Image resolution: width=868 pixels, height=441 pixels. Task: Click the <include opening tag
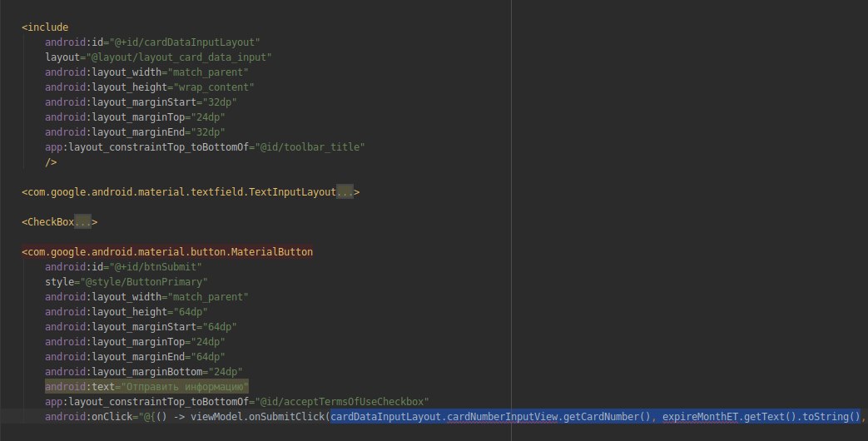(x=45, y=27)
